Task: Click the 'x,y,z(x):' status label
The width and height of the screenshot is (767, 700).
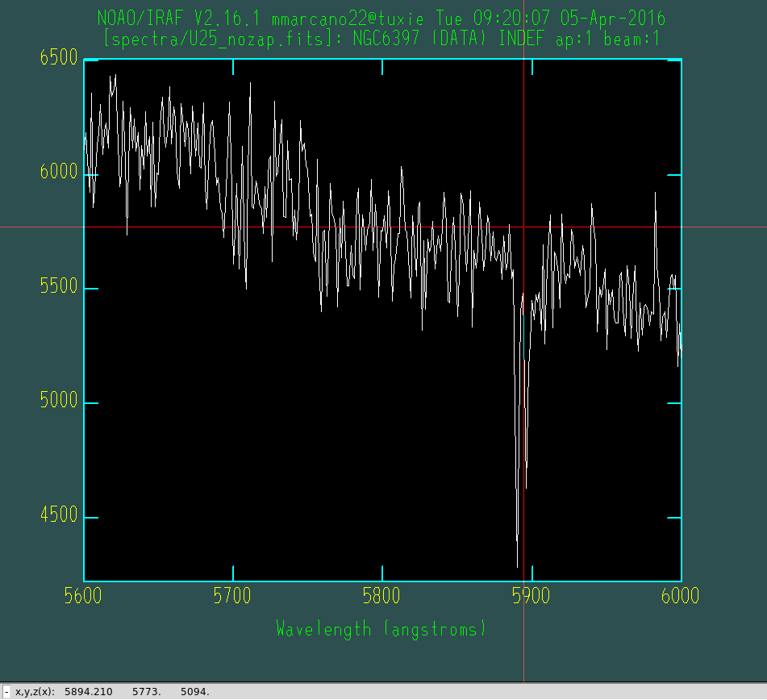Action: click(x=35, y=692)
